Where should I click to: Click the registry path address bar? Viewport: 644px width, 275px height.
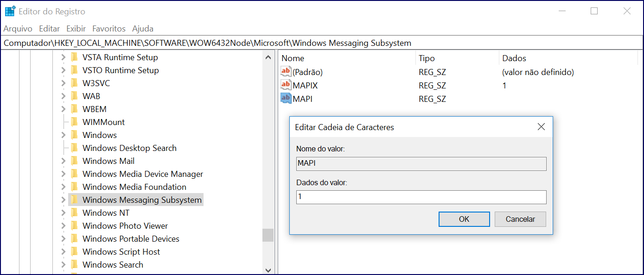point(322,43)
